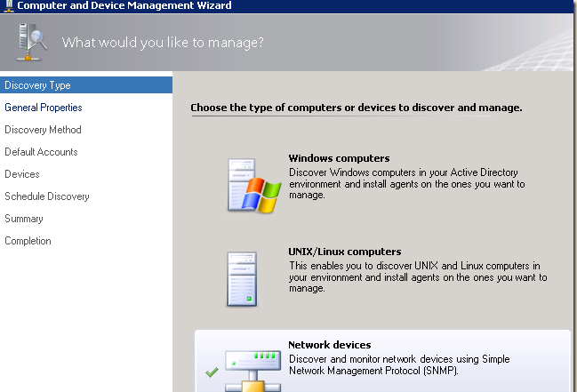Click the SNMP description under Network devices
Screen dimensions: 577x392
coord(399,364)
